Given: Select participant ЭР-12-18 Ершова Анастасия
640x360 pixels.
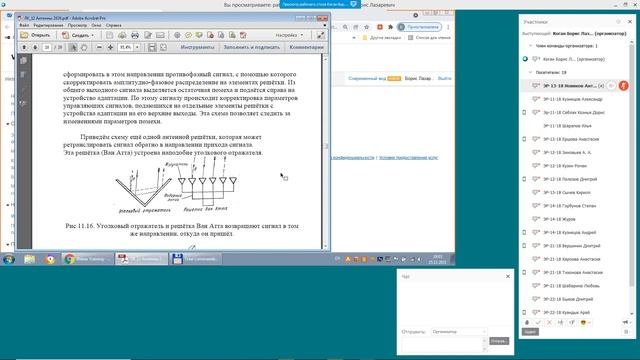Looking at the screenshot, I should [x=571, y=139].
